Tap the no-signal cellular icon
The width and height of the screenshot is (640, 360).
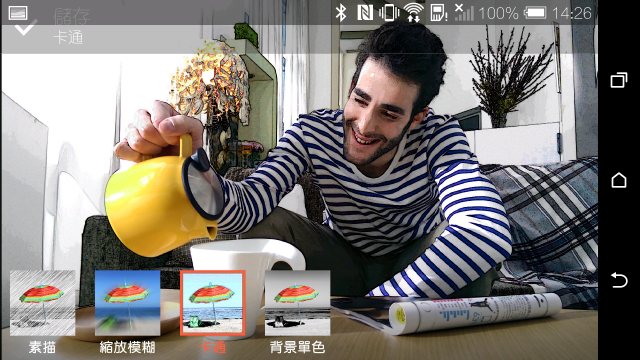(x=464, y=13)
